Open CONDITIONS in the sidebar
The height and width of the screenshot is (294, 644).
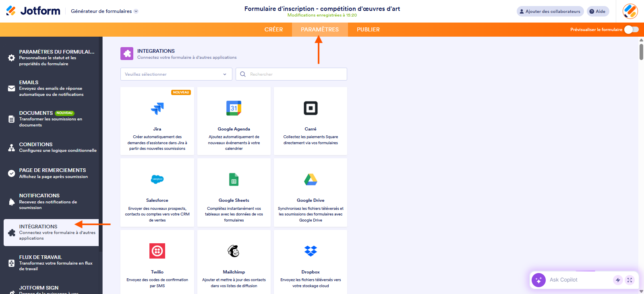point(51,147)
